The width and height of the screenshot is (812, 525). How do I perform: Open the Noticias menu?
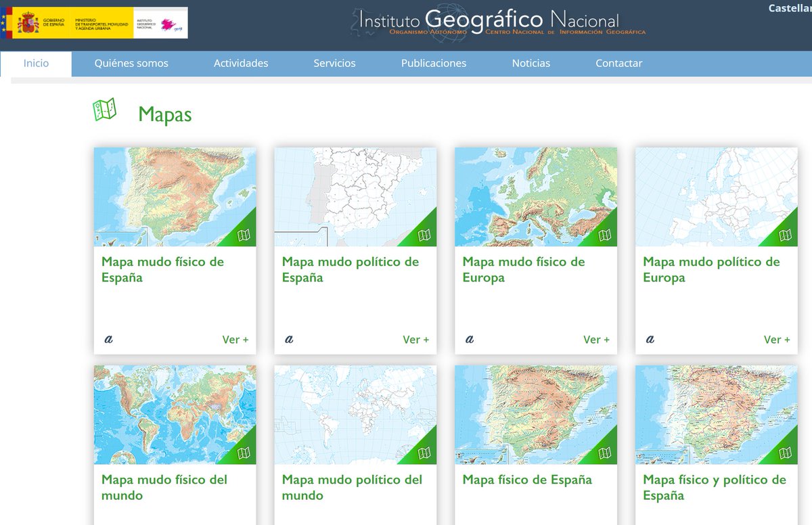531,64
